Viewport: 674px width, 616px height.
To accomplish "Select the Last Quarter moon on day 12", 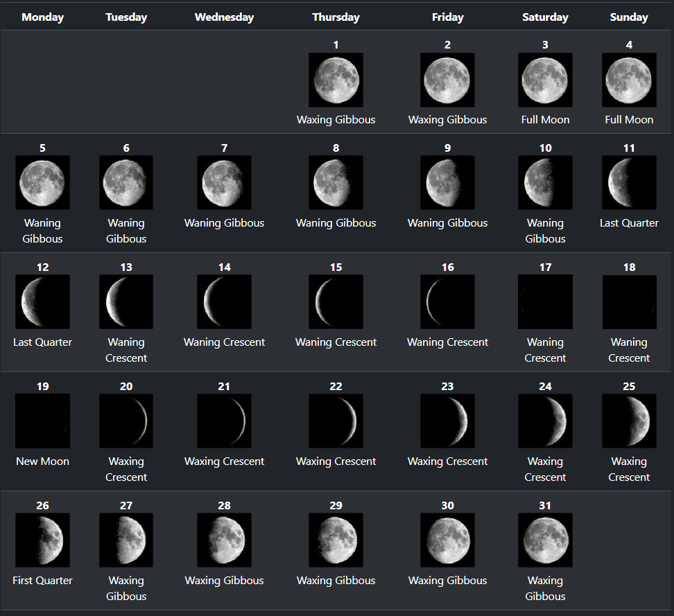I will point(42,301).
